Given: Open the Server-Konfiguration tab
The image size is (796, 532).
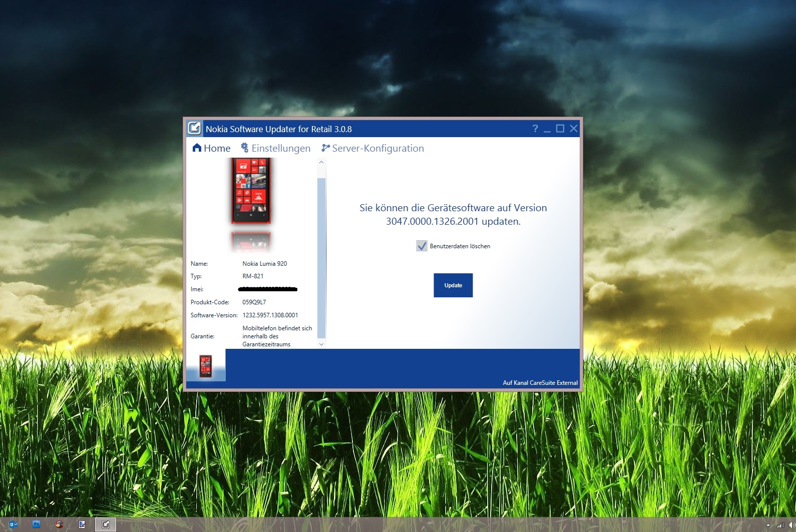Looking at the screenshot, I should pos(372,148).
